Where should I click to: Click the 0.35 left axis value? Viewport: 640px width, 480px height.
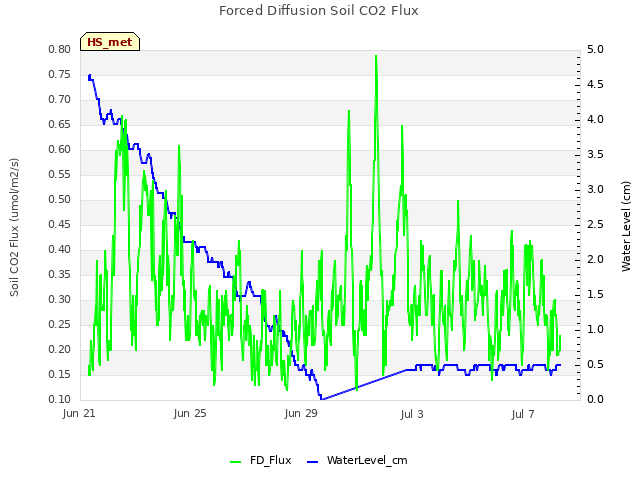pos(60,274)
